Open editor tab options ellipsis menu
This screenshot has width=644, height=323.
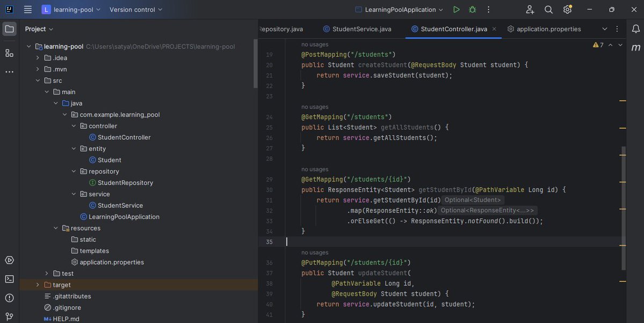click(x=617, y=29)
